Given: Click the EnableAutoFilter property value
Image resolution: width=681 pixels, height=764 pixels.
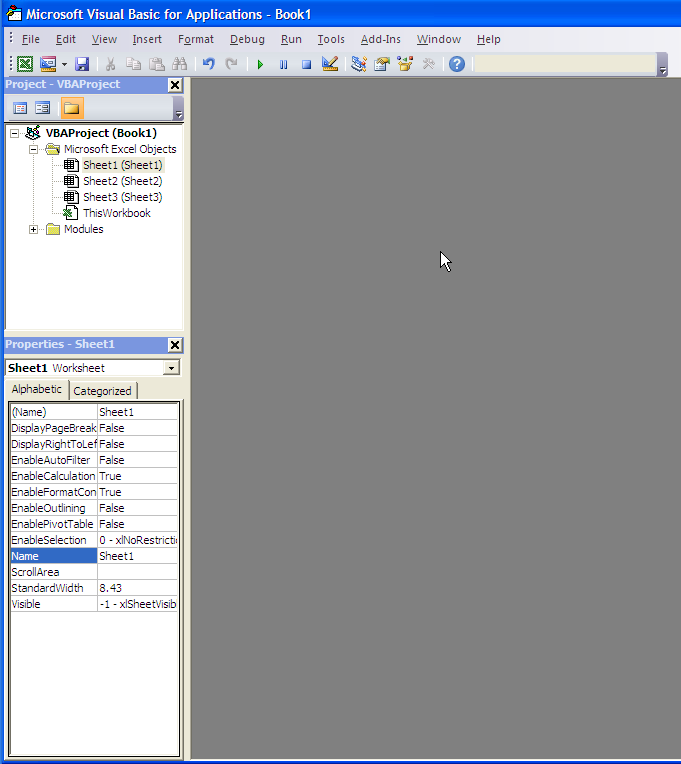Looking at the screenshot, I should [137, 460].
